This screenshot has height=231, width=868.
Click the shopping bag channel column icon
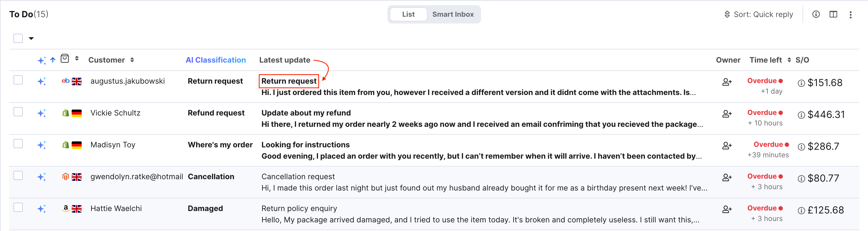[65, 59]
